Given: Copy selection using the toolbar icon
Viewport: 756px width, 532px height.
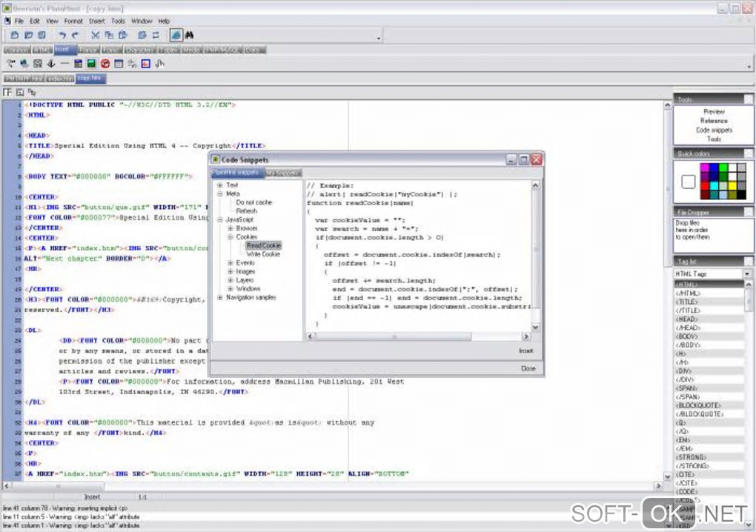Looking at the screenshot, I should point(109,35).
